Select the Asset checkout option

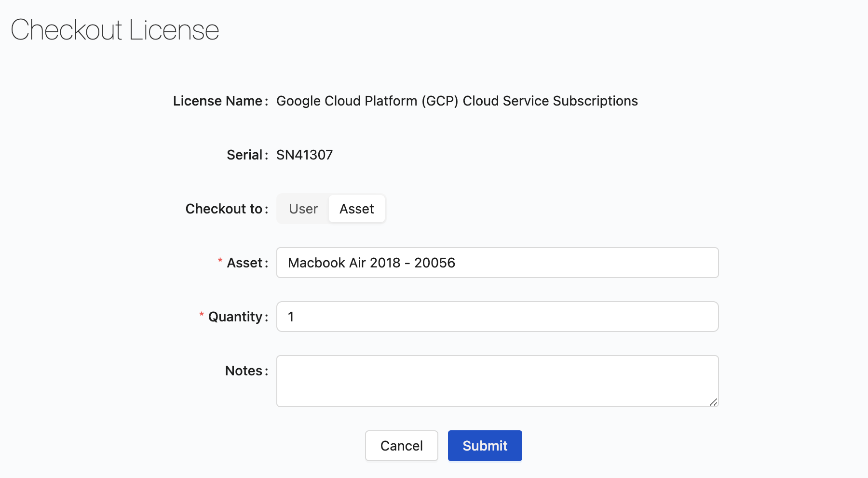[356, 209]
